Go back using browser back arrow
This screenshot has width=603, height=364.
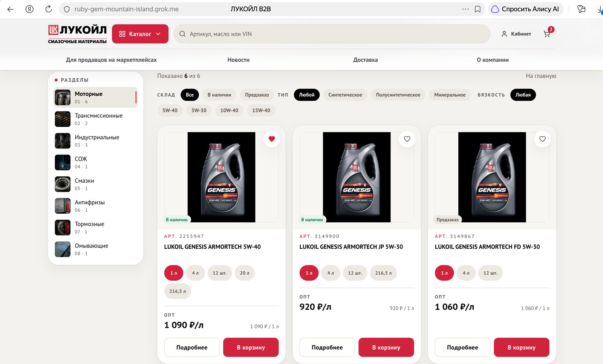click(x=10, y=9)
